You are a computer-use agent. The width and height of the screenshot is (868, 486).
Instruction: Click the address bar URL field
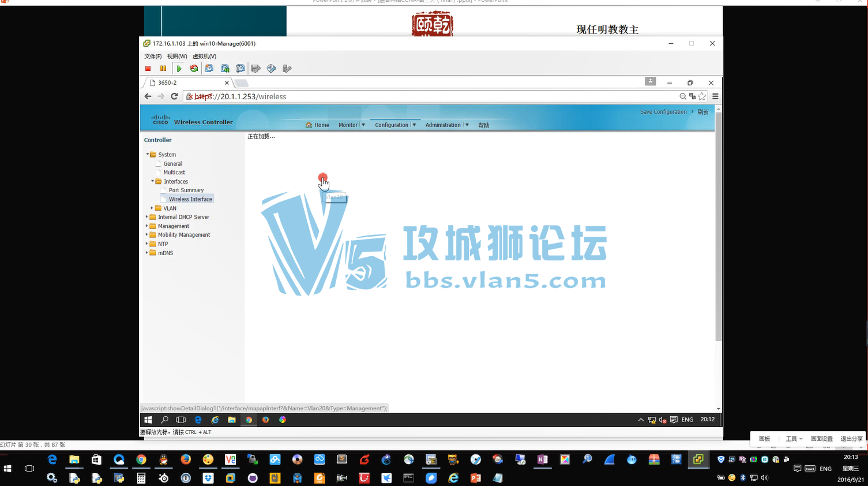[433, 96]
